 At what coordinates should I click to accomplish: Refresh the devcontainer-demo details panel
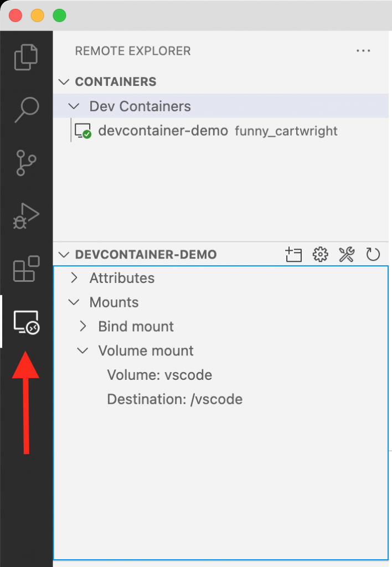click(x=373, y=255)
